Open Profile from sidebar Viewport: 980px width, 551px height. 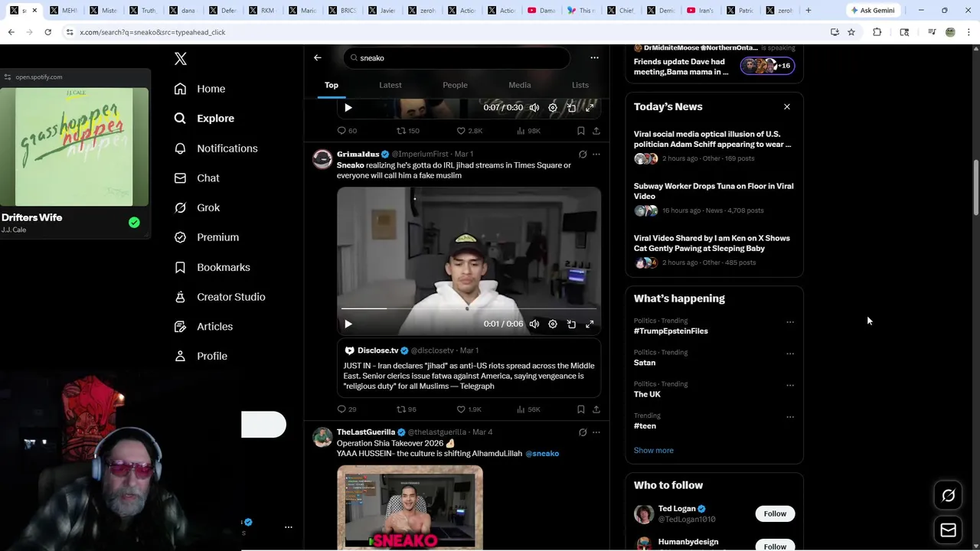tap(201, 356)
